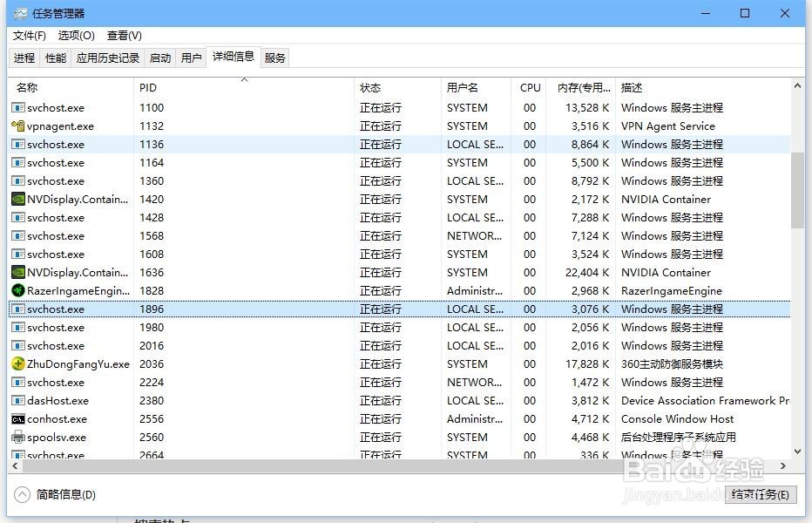Click the dasHost.exe process icon
812x523 pixels.
[18, 401]
